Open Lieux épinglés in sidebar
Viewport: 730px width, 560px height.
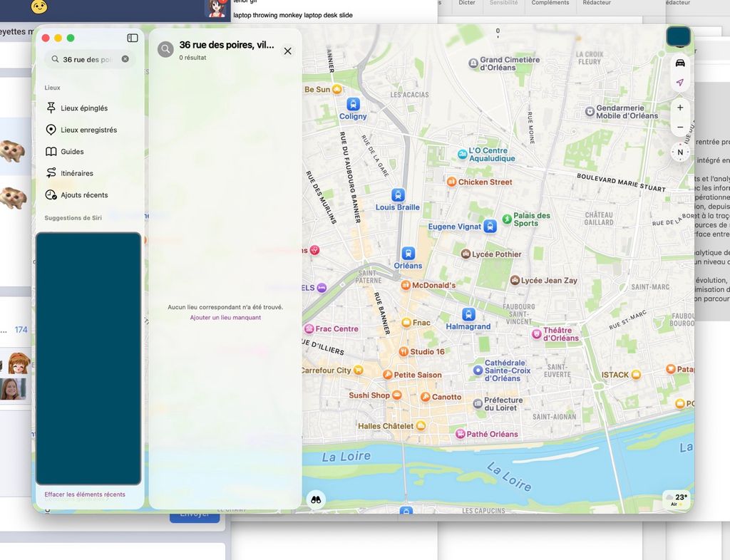coord(83,108)
